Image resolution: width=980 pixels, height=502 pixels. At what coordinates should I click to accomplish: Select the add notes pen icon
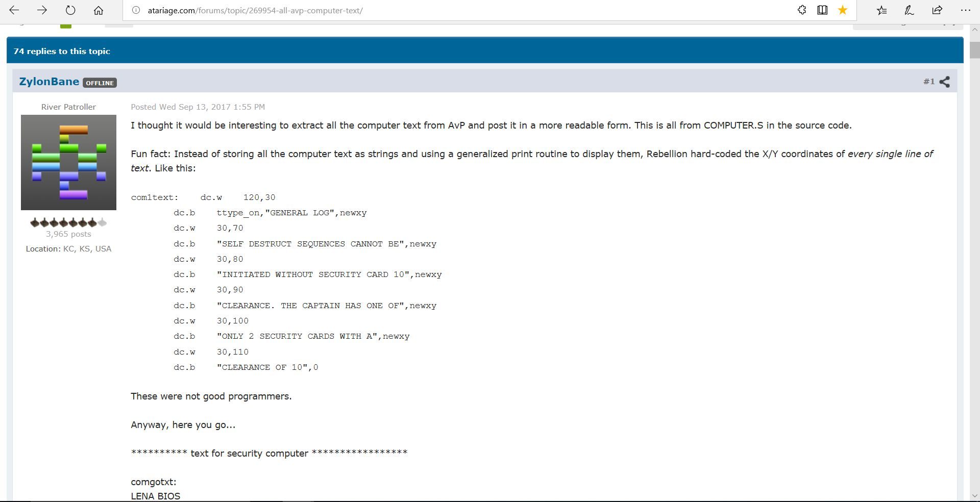pyautogui.click(x=909, y=10)
